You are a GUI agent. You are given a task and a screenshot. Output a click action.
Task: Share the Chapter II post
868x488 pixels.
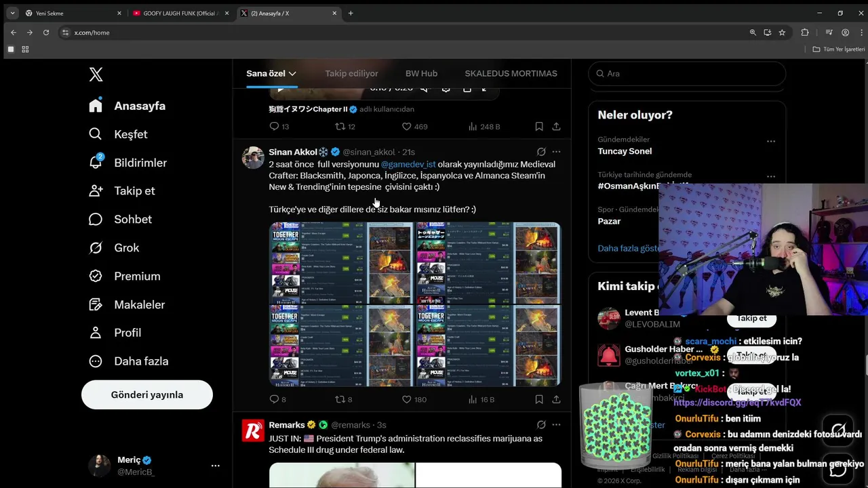point(556,127)
